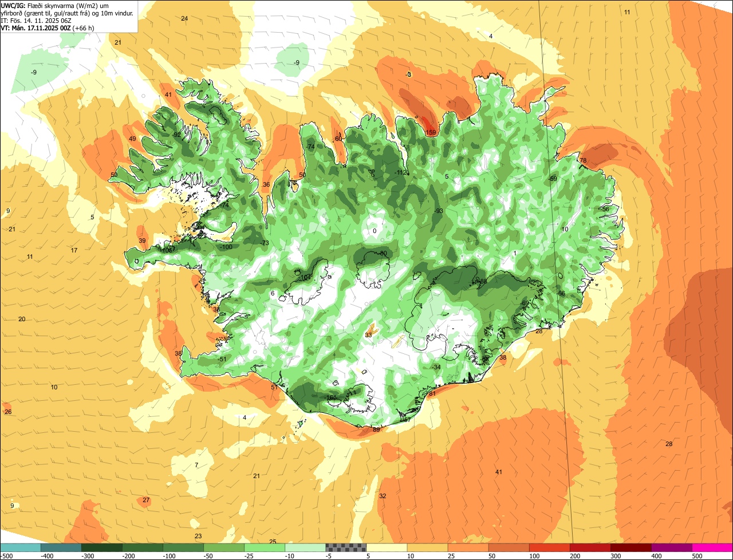Screen dimensions: 733x560
Task: Click the "-105" value on the western peninsula
Action: (167, 250)
